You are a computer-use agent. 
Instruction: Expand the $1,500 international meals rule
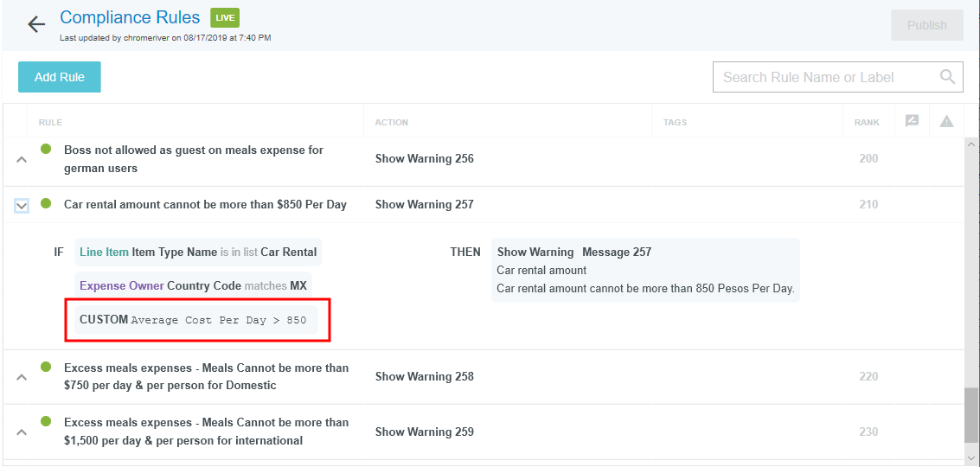[22, 432]
